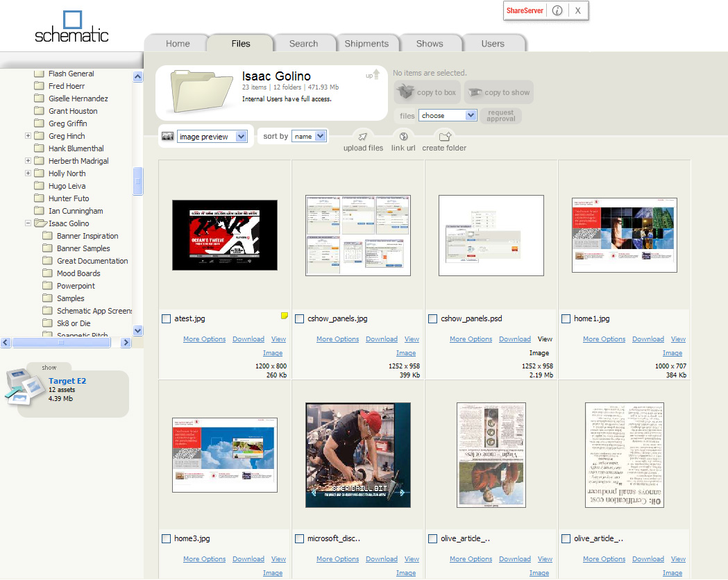Screen dimensions: 728x580
Task: Check the atest.jpg checkbox
Action: coord(167,319)
